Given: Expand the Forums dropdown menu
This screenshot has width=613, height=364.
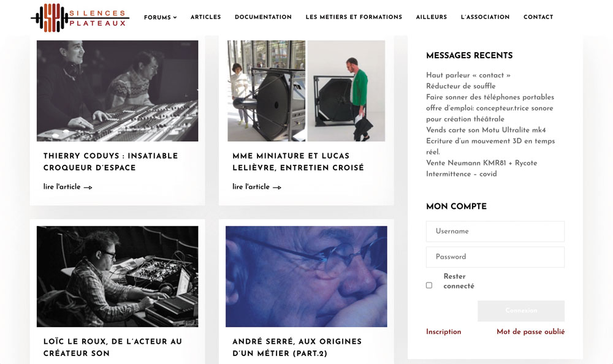Looking at the screenshot, I should pos(160,17).
